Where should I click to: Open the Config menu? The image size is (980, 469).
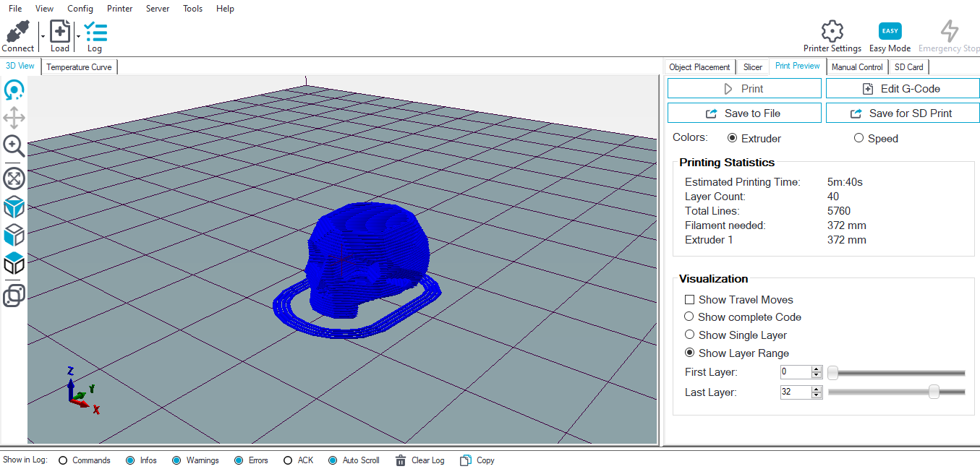click(80, 9)
